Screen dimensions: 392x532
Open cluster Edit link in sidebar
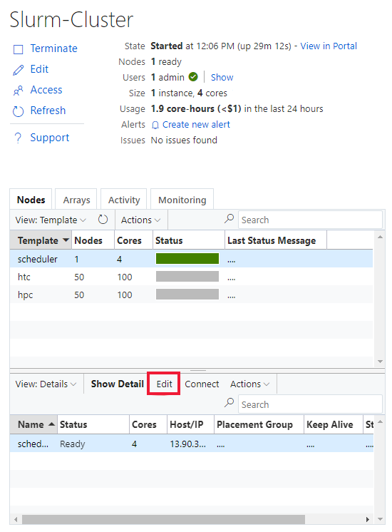pyautogui.click(x=39, y=69)
